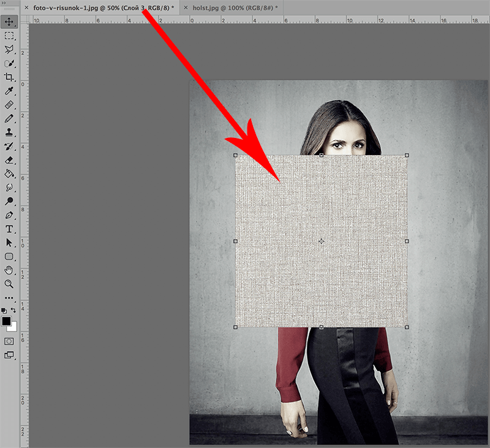
Task: Swap foreground and background colors
Action: click(13, 311)
